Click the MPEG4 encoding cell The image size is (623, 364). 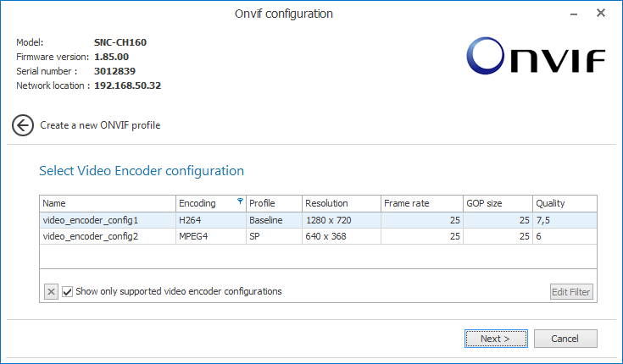(209, 236)
